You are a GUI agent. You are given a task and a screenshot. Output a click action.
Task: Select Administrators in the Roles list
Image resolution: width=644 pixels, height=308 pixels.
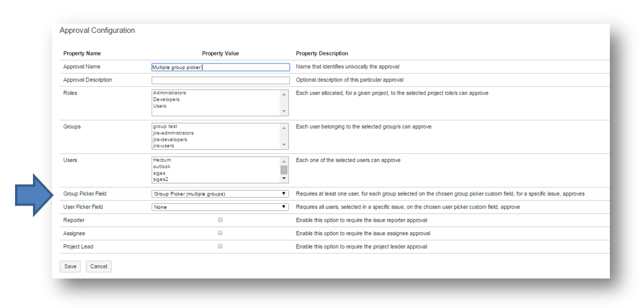tap(170, 93)
